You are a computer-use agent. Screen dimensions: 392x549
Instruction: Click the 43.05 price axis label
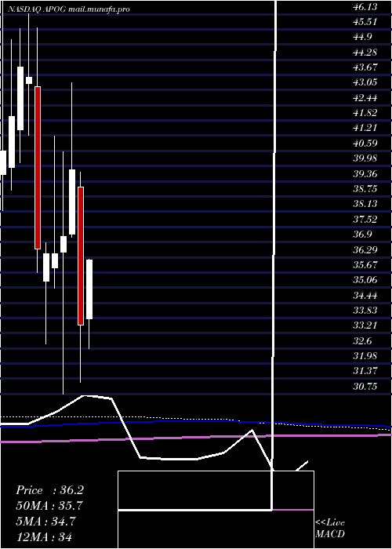[x=365, y=82]
